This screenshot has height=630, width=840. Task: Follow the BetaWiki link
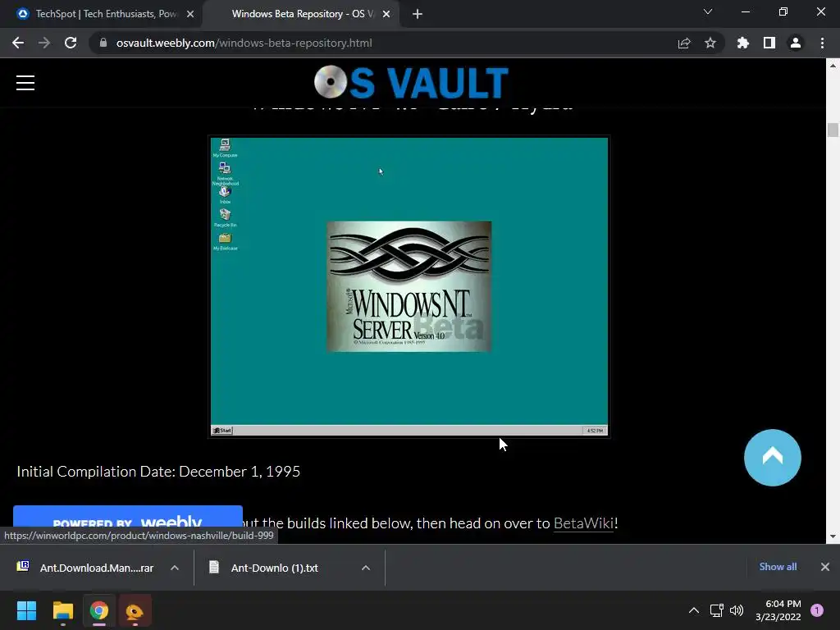tap(583, 523)
